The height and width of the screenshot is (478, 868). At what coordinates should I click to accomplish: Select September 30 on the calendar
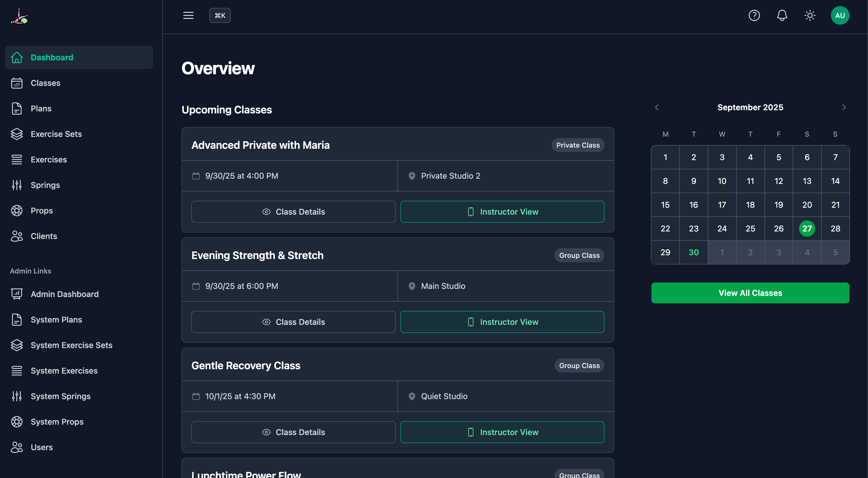click(x=693, y=252)
